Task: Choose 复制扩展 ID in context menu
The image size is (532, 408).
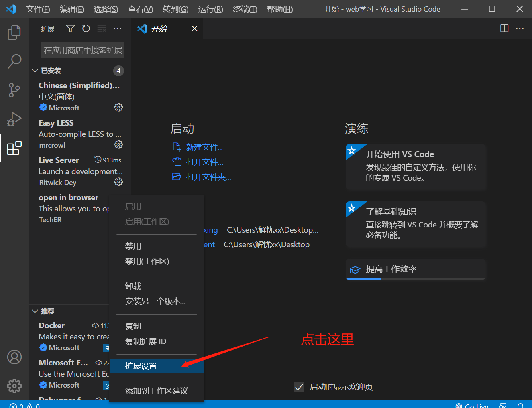Action: (157, 341)
